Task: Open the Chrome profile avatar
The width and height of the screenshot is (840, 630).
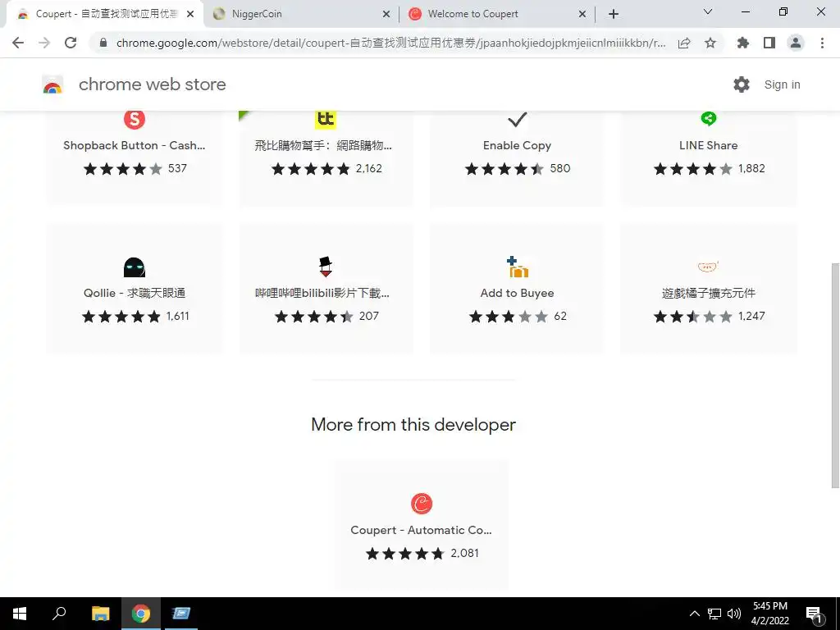Action: (796, 43)
